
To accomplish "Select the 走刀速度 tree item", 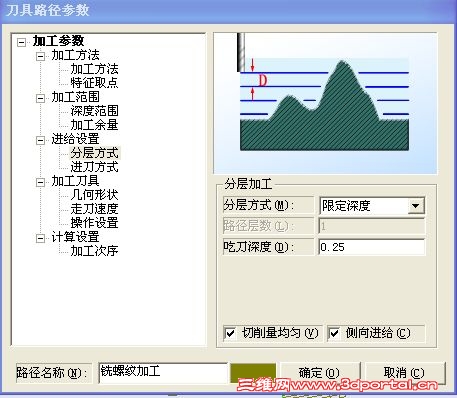I will pyautogui.click(x=94, y=209).
